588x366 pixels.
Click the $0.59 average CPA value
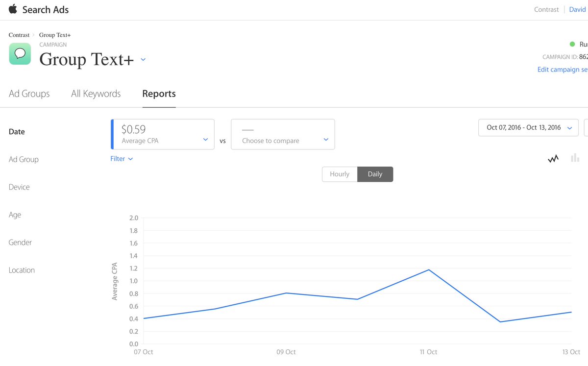[x=133, y=129]
